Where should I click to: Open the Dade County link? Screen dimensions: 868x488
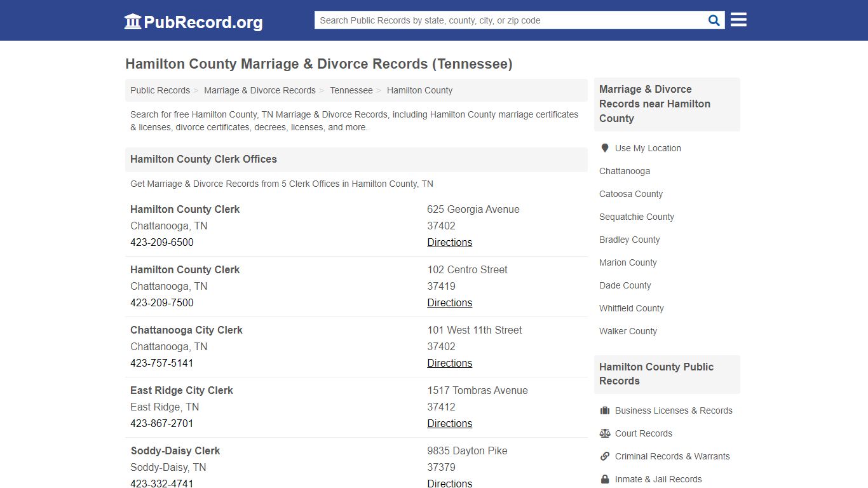(625, 285)
